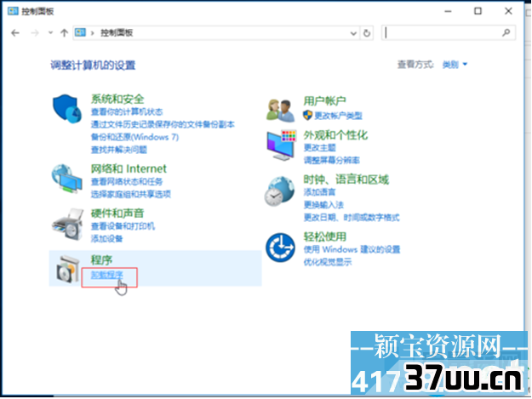Click the 控制面板 breadcrumb in address bar
This screenshot has height=399, width=532.
point(117,33)
